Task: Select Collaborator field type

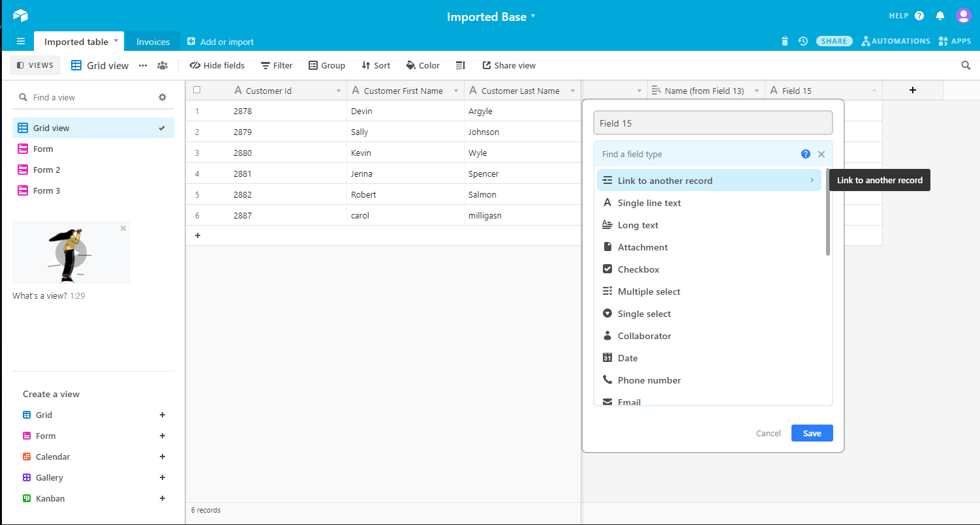Action: pos(709,336)
